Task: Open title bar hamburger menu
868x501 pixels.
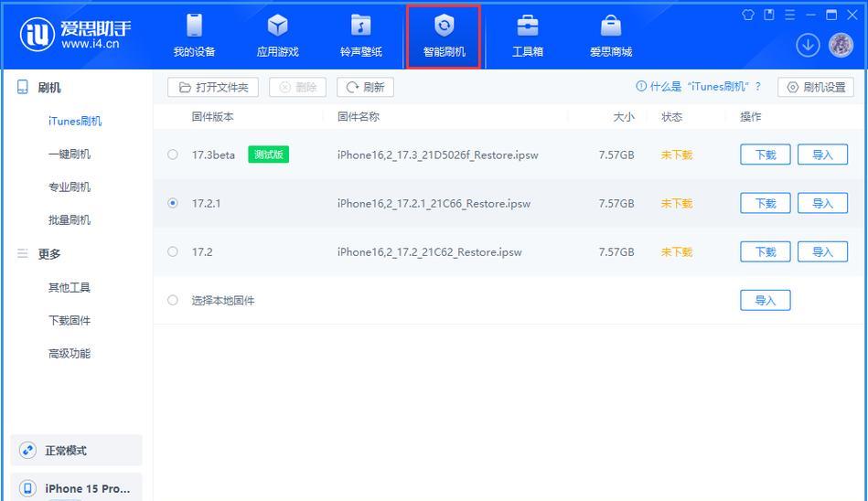Action: [790, 15]
